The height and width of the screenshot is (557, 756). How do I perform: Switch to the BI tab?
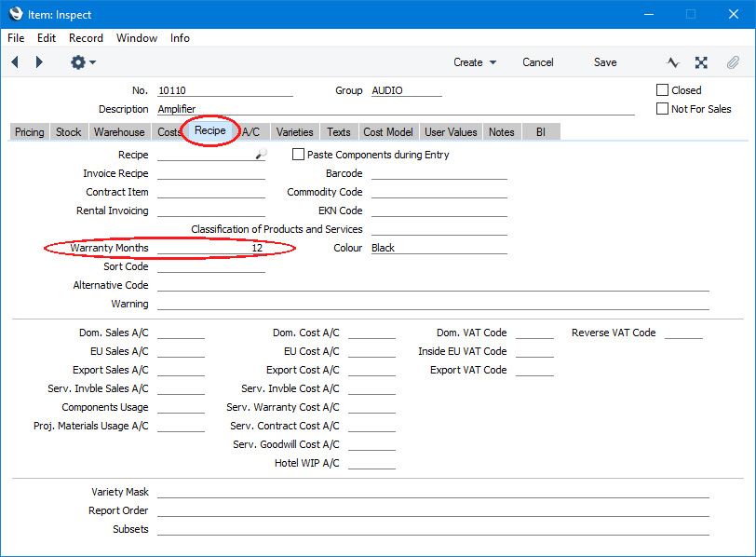point(541,132)
